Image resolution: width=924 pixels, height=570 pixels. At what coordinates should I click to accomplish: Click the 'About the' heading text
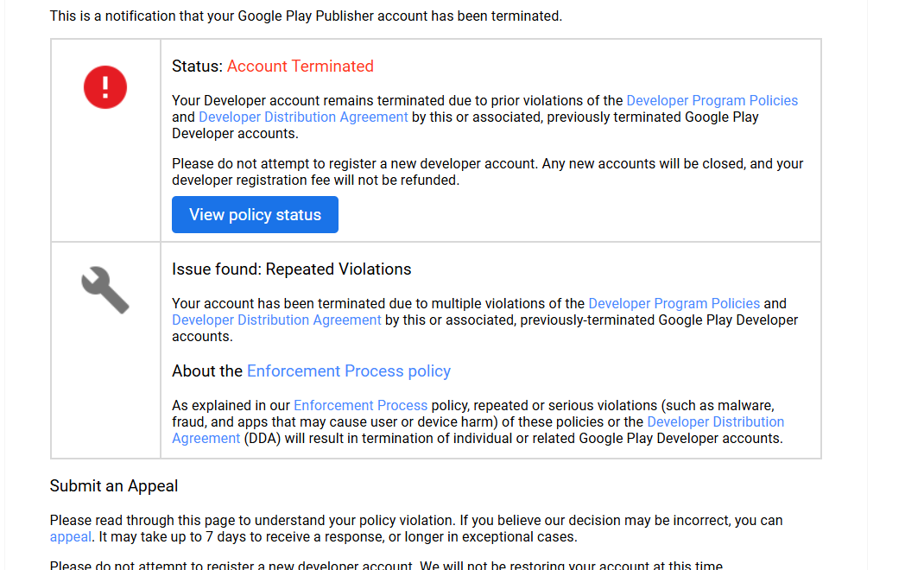click(207, 371)
